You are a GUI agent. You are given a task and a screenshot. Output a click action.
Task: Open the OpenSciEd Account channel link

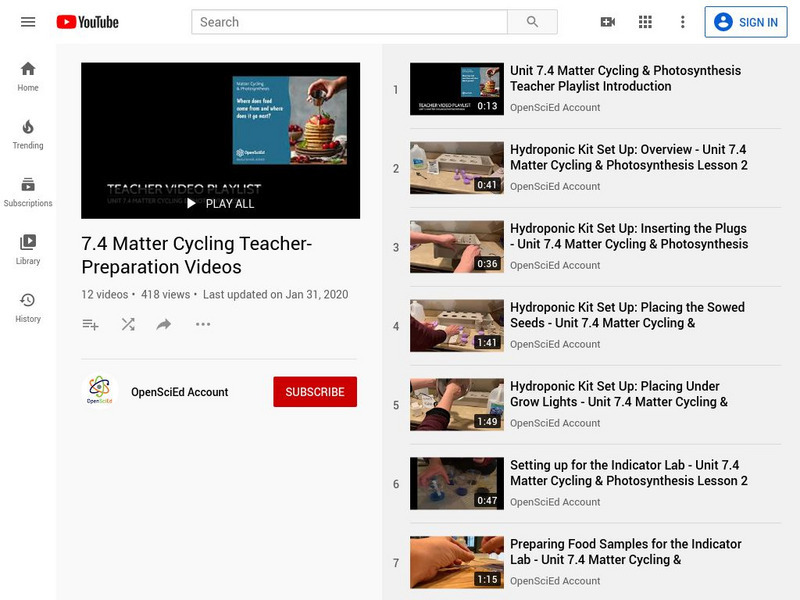[181, 392]
